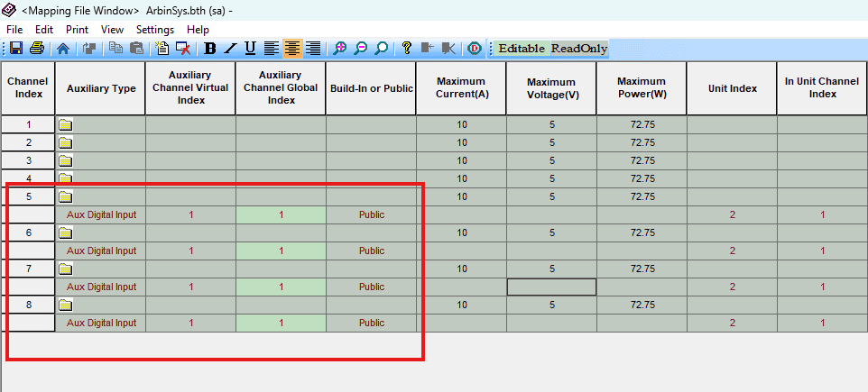Image resolution: width=868 pixels, height=392 pixels.
Task: Expand the folder in channel 1 row
Action: [66, 125]
